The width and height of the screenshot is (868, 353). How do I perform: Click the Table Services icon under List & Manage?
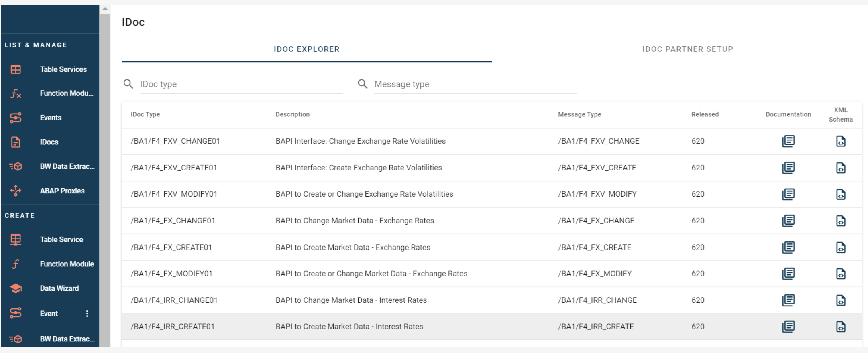click(16, 69)
